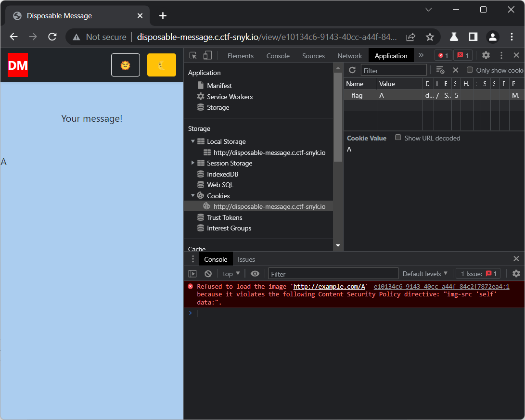Open DevTools settings gear

486,55
